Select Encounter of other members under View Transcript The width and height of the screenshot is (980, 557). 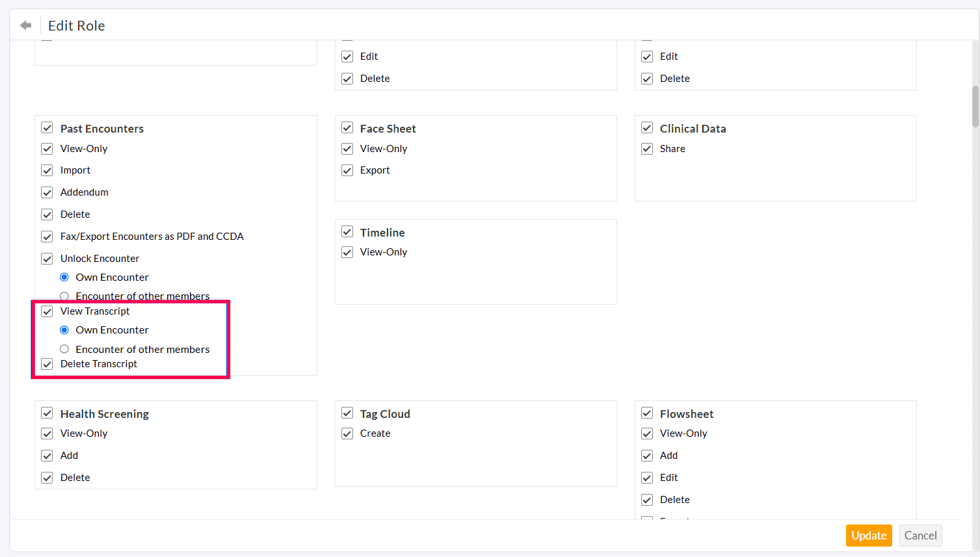64,349
